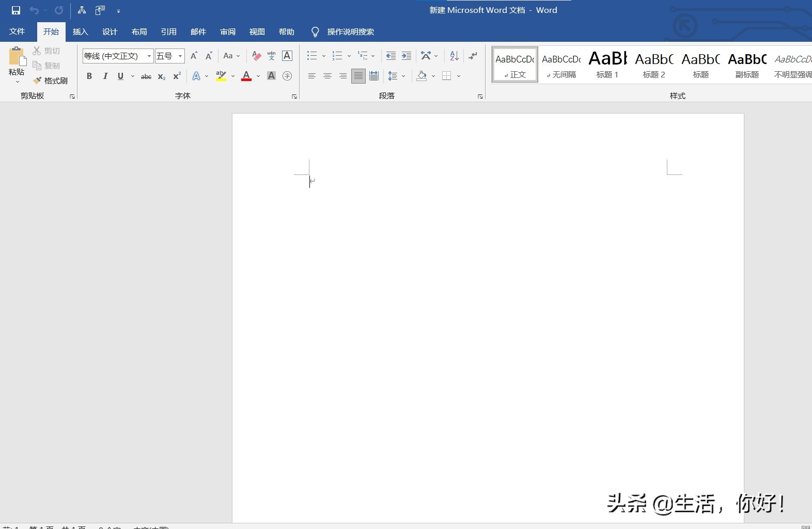The width and height of the screenshot is (812, 529).
Task: Expand the highlight color dropdown arrow
Action: (233, 76)
